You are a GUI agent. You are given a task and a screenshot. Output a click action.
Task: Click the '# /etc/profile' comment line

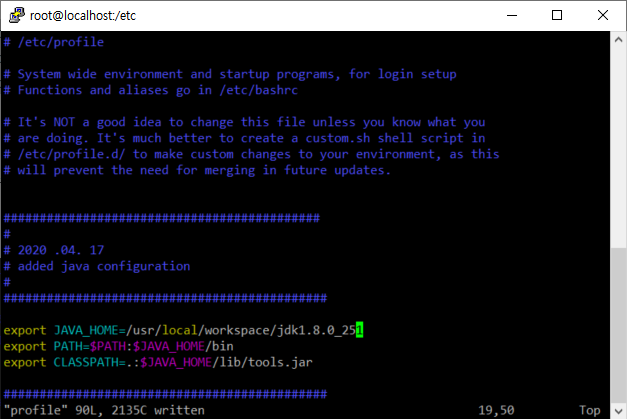point(54,42)
